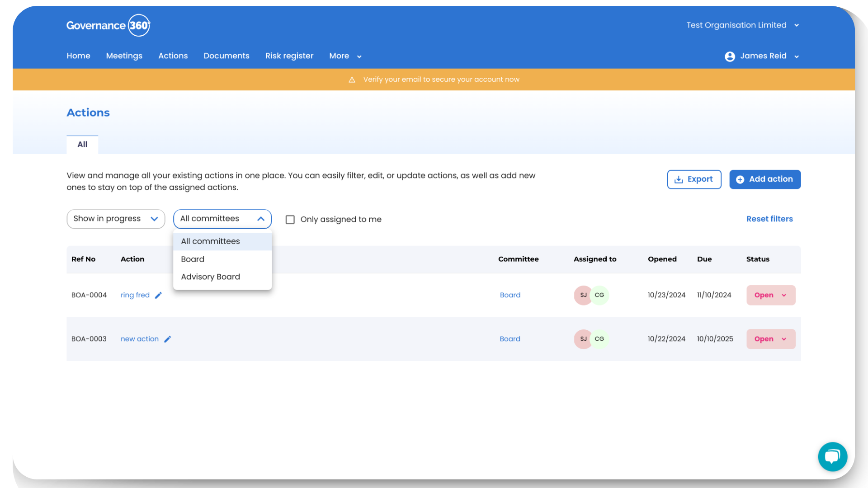Image resolution: width=868 pixels, height=488 pixels.
Task: Switch to the All tab
Action: 82,145
